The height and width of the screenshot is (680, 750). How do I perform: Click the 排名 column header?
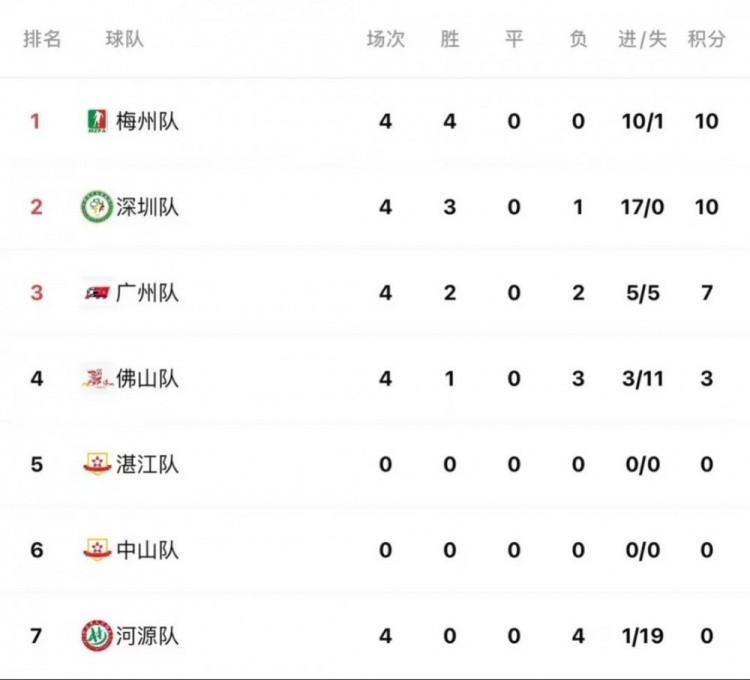point(42,39)
